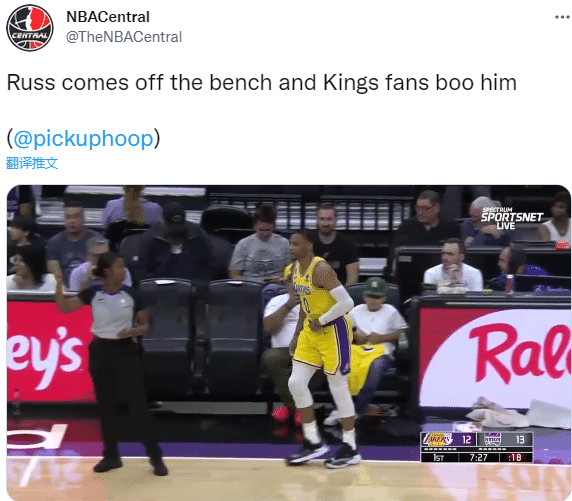Click the NBACentral display name
Viewport: 572px width, 501px height.
coord(108,17)
